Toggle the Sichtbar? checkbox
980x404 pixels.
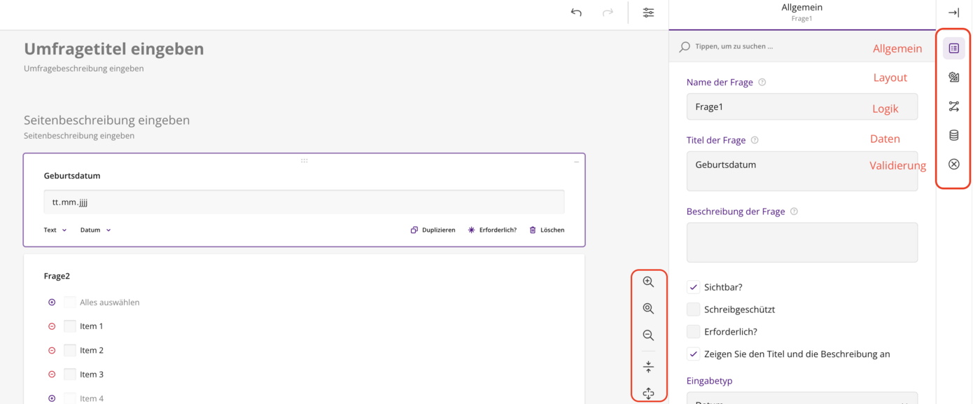pos(693,287)
